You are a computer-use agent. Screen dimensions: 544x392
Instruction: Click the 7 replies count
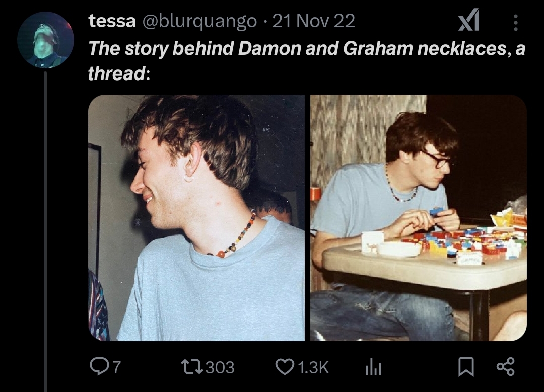[116, 367]
